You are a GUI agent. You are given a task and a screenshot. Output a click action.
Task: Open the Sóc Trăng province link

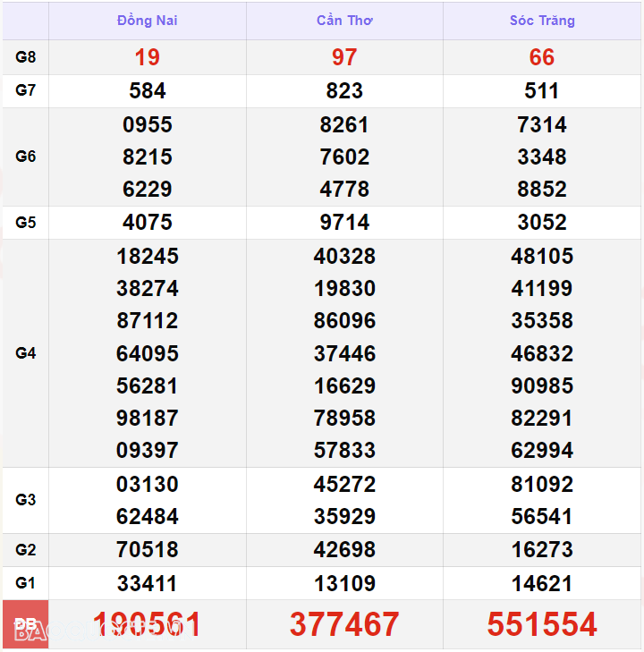tap(542, 21)
